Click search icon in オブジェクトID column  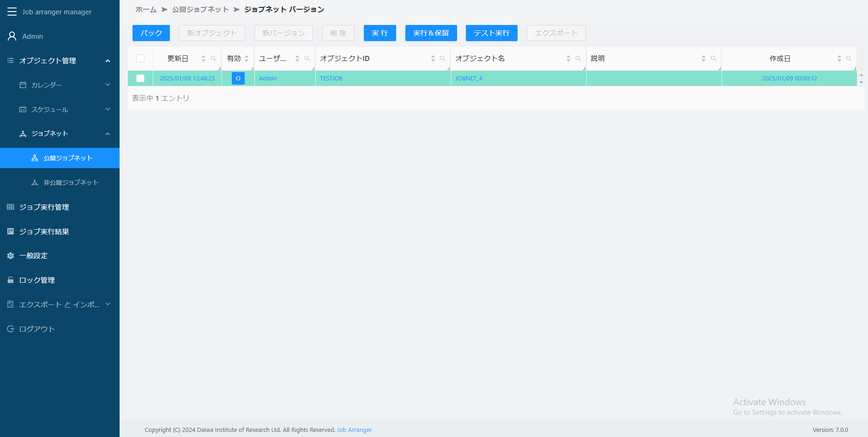click(442, 59)
